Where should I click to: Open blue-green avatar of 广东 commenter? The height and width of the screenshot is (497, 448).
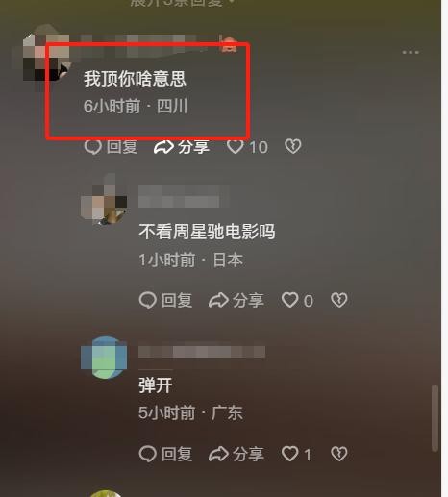point(104,358)
